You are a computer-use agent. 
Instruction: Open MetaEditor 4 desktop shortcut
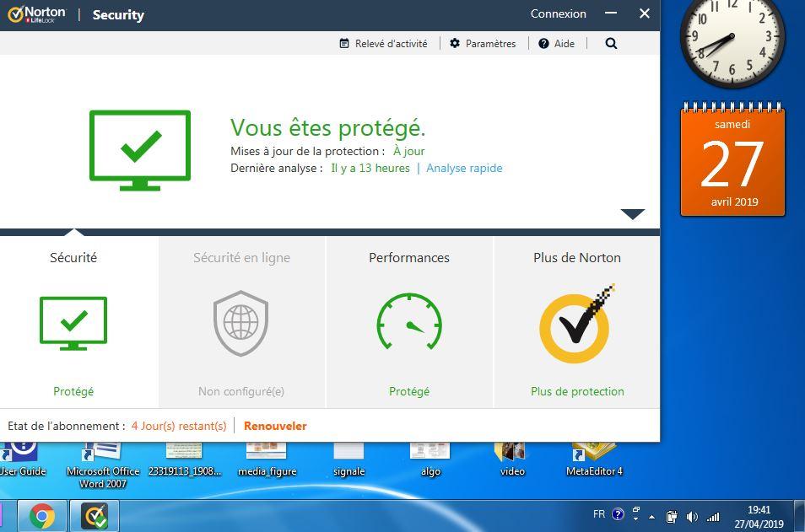click(594, 459)
